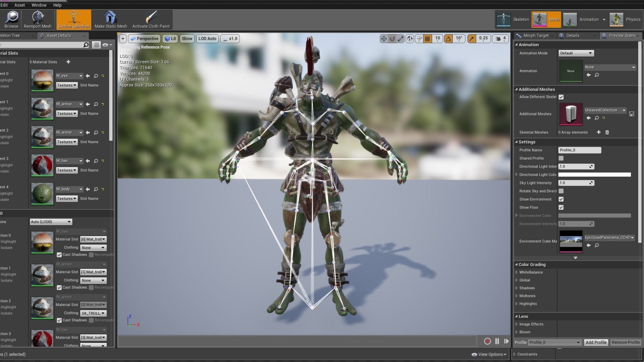Select the rotate gizmo mode
This screenshot has width=644, height=362.
click(x=392, y=39)
